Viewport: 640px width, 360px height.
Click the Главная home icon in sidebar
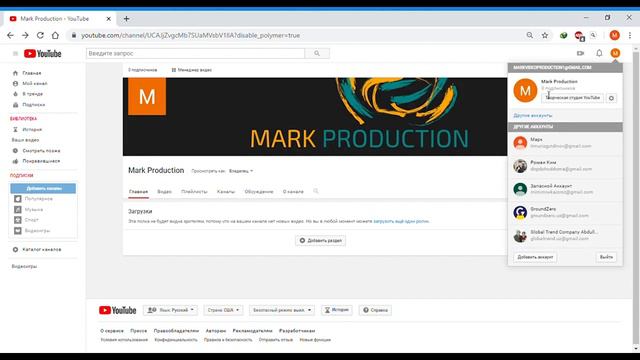click(x=16, y=73)
